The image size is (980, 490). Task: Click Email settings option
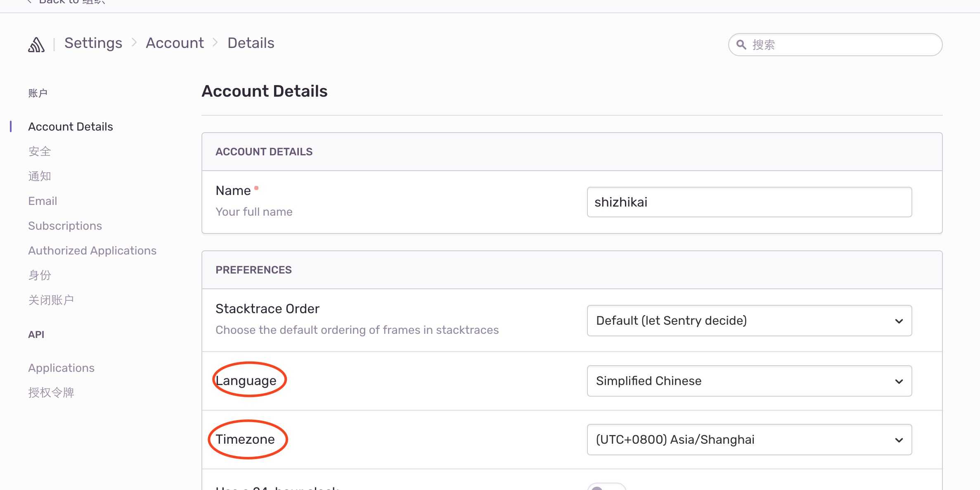(x=43, y=201)
